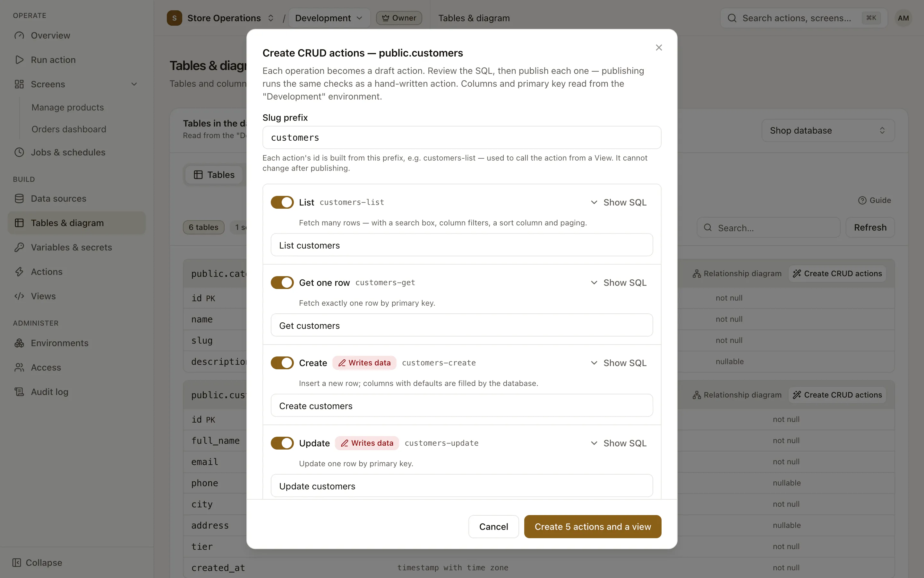Click the AM user avatar
The image size is (924, 578).
[x=903, y=18]
